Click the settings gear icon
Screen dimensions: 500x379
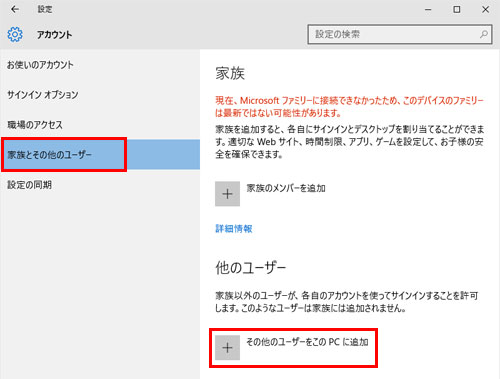(x=15, y=34)
